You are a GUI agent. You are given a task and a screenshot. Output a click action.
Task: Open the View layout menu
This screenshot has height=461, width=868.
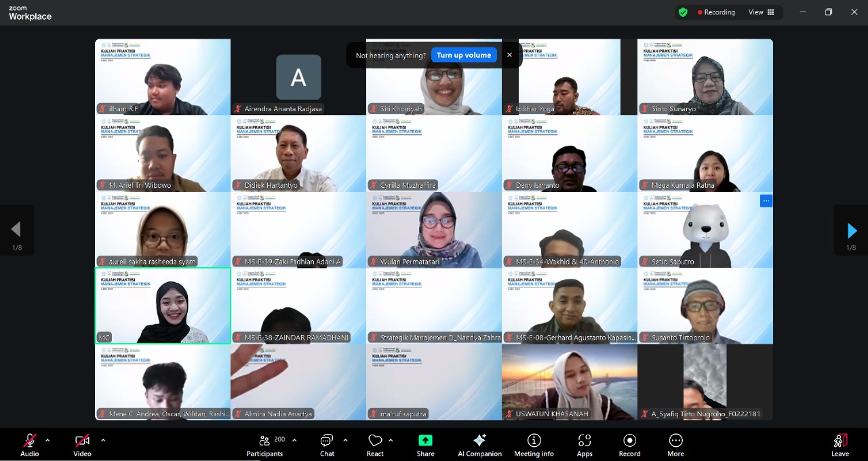(760, 12)
